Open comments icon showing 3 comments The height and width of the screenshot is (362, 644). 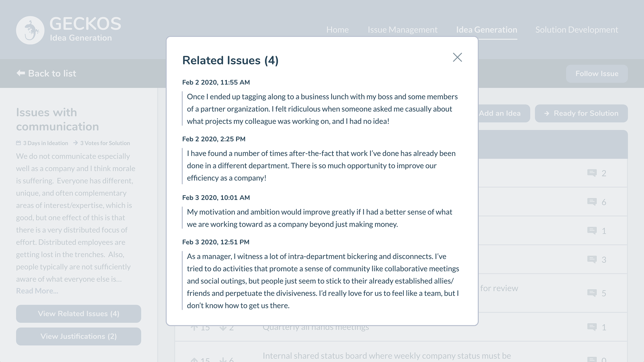pyautogui.click(x=592, y=260)
